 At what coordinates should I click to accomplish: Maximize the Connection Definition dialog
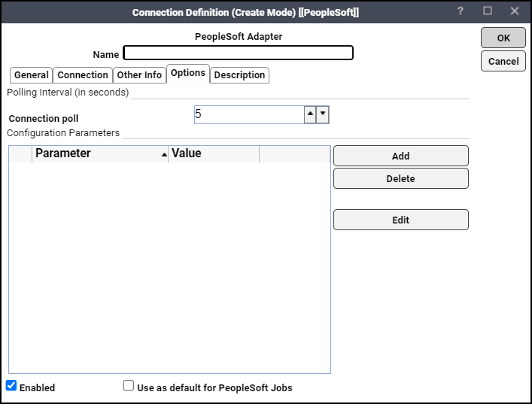pos(487,11)
